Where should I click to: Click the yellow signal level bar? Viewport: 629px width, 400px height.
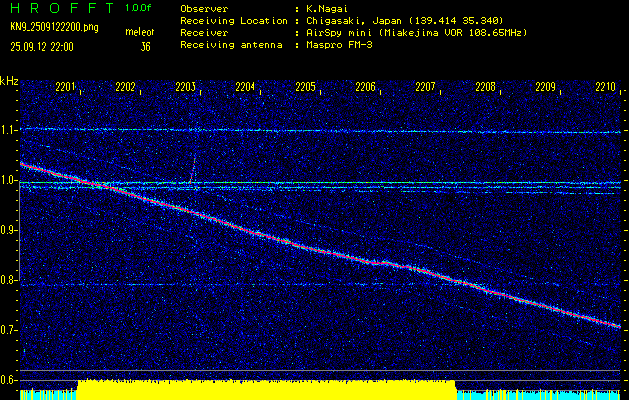point(266,390)
